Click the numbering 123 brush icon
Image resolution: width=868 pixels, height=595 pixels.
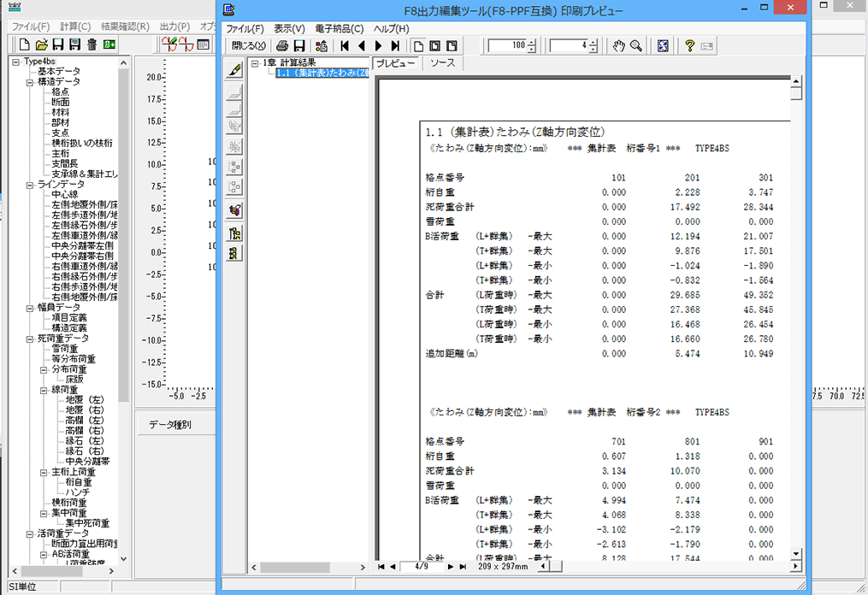[234, 209]
